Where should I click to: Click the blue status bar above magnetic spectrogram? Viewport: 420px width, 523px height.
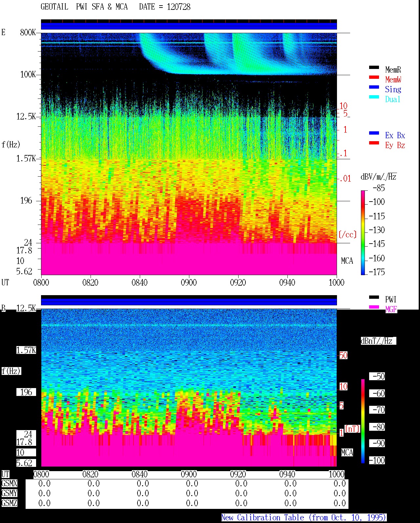point(189,302)
